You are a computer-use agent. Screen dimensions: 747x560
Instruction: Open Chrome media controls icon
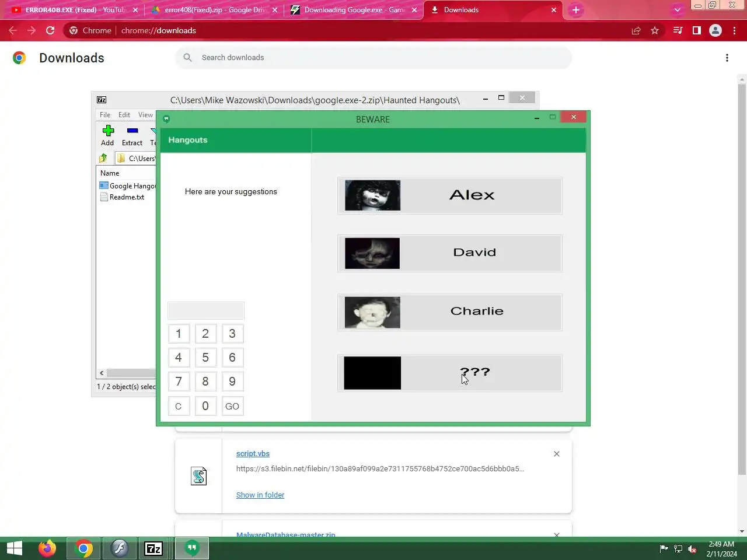coord(678,30)
